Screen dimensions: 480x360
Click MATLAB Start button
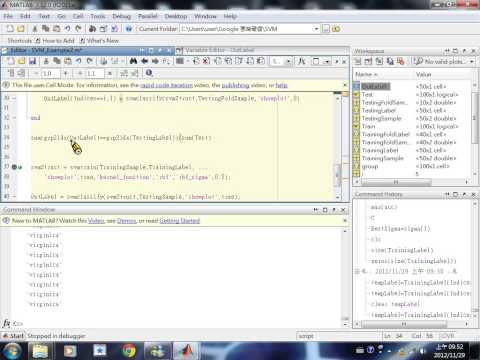pyautogui.click(x=13, y=336)
